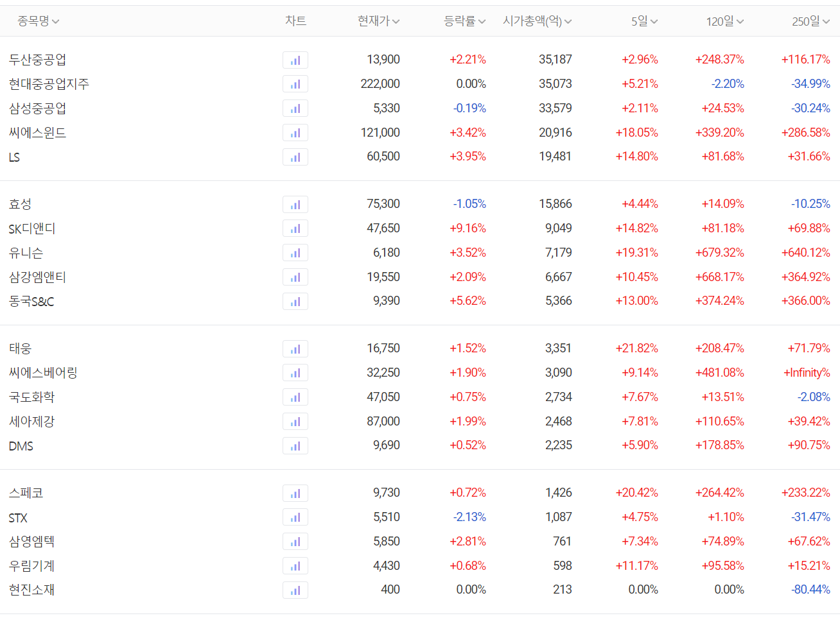
Task: Click the 87,000 price of 세아제강
Action: coord(383,422)
